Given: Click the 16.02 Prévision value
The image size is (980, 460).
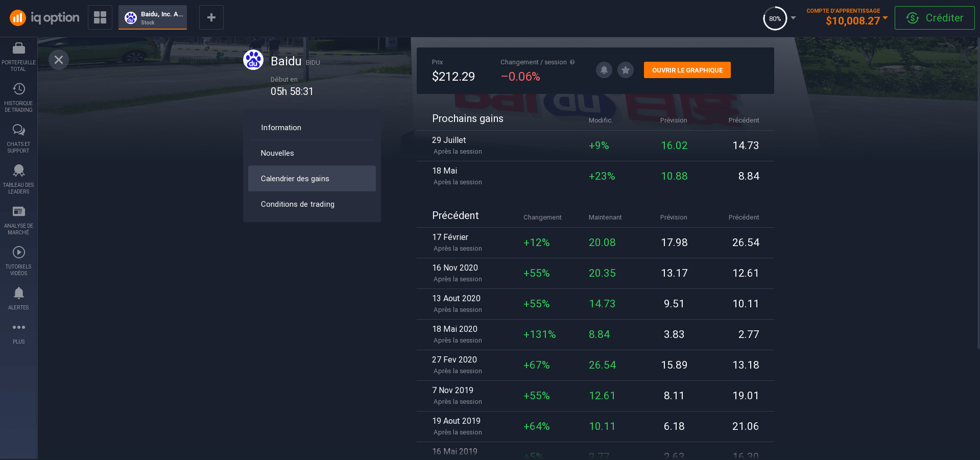Looking at the screenshot, I should [674, 146].
